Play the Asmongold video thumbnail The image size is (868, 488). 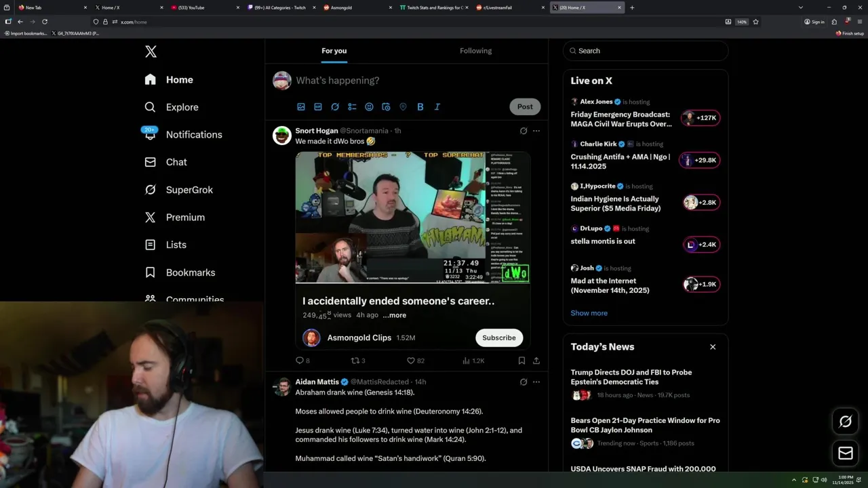(x=413, y=217)
